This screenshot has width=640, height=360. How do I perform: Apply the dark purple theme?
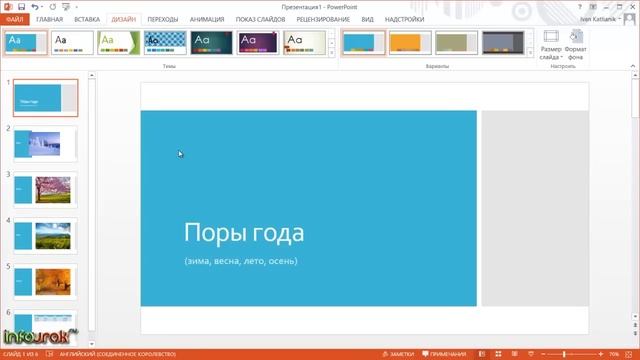(x=258, y=43)
